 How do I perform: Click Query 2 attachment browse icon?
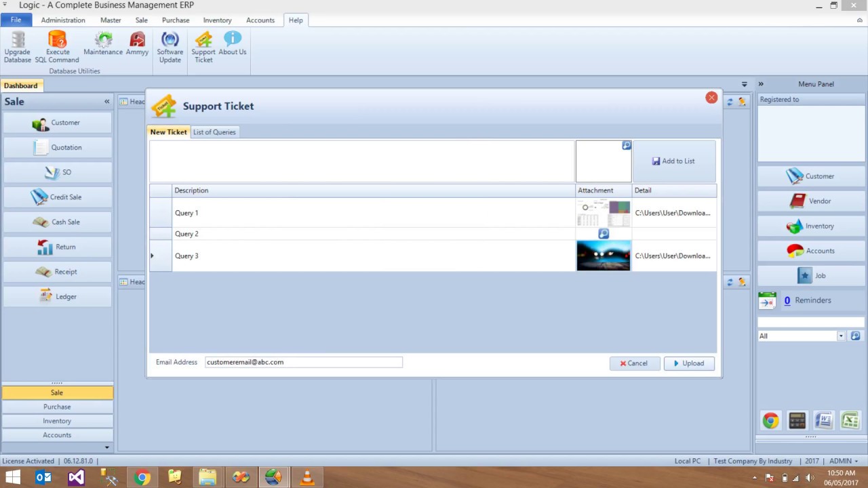tap(604, 234)
